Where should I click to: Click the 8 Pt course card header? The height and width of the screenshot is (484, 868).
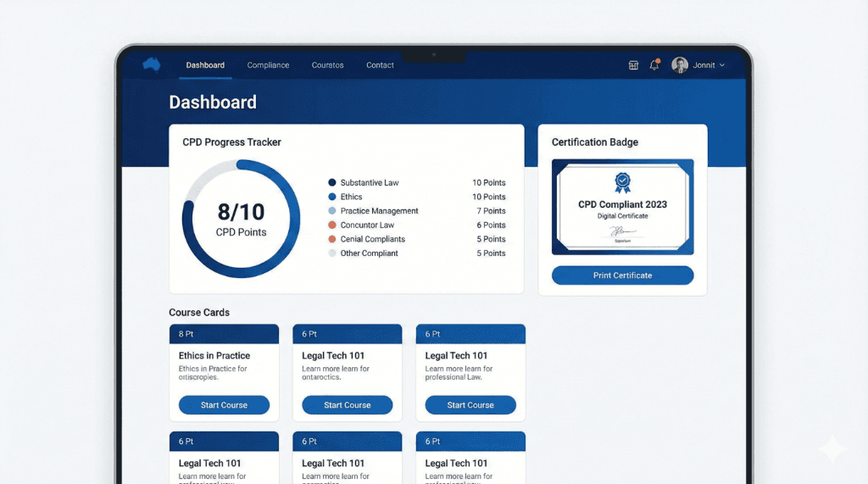pos(224,334)
